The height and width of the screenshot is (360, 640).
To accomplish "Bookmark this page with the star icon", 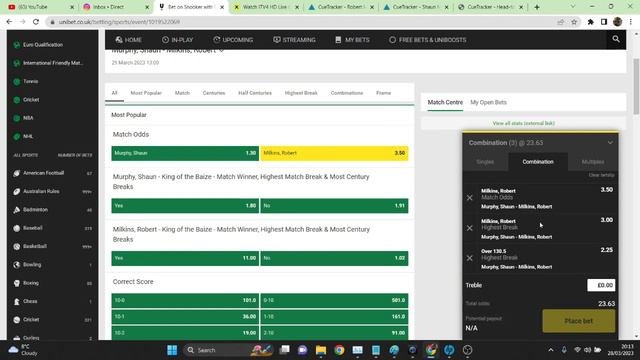I will click(574, 22).
